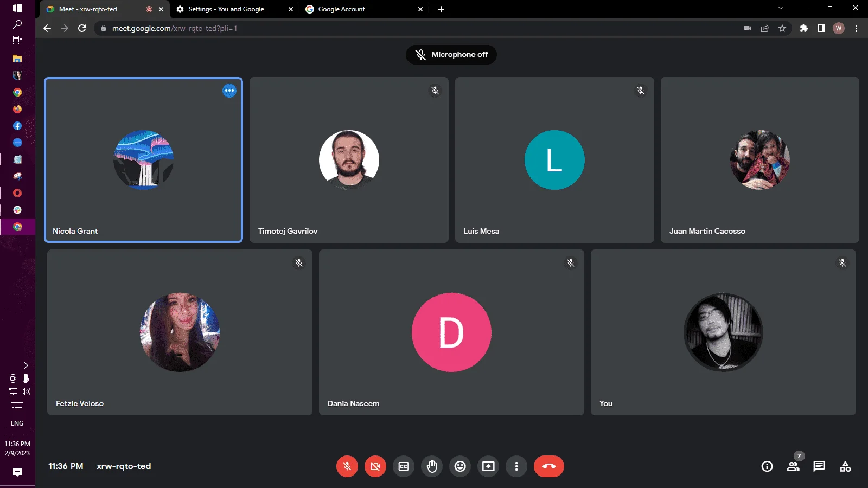Open Task View in the taskbar
The width and height of the screenshot is (868, 488).
[17, 41]
